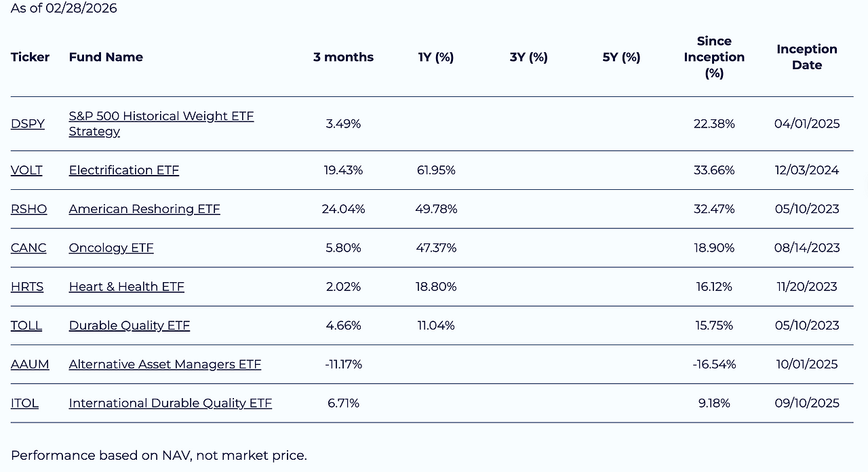Click S&P 500 Historical Weight ETF Strategy link
Screen dimensions: 868x472
coord(161,117)
